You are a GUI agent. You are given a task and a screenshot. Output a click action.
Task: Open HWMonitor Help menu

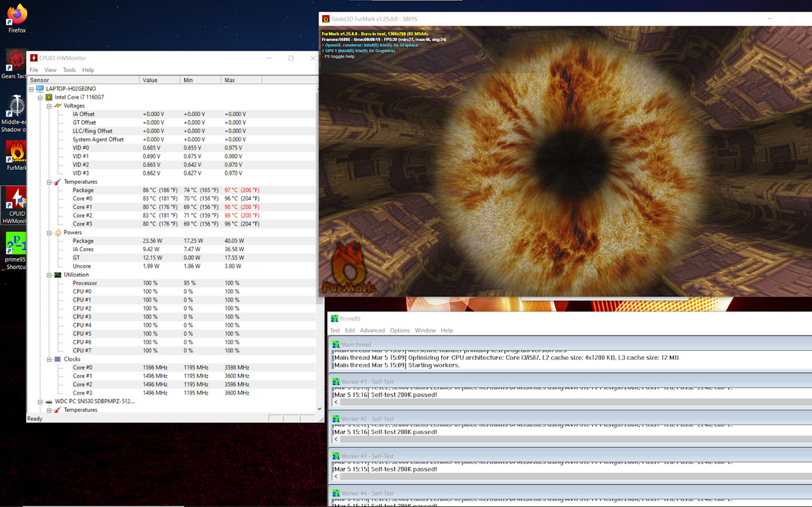coord(88,70)
